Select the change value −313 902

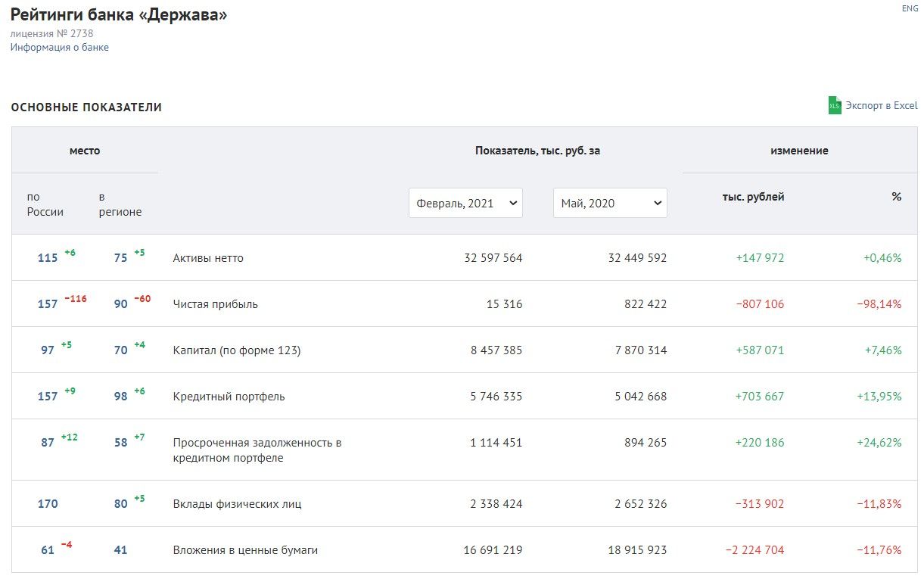(760, 504)
